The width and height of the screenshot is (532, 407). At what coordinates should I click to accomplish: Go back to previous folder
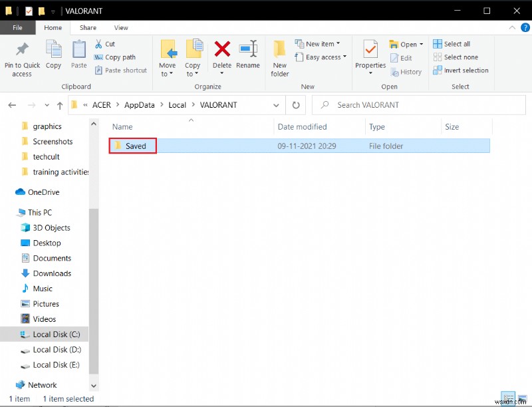(x=12, y=105)
